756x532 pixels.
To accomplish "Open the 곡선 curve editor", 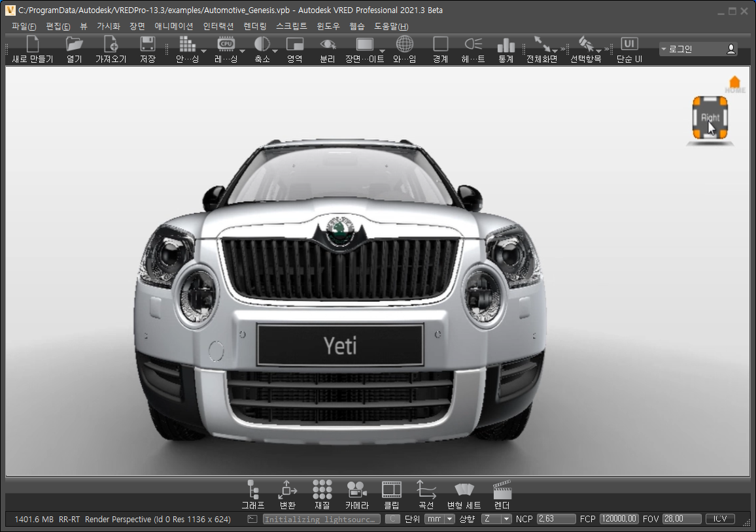I will pyautogui.click(x=426, y=494).
